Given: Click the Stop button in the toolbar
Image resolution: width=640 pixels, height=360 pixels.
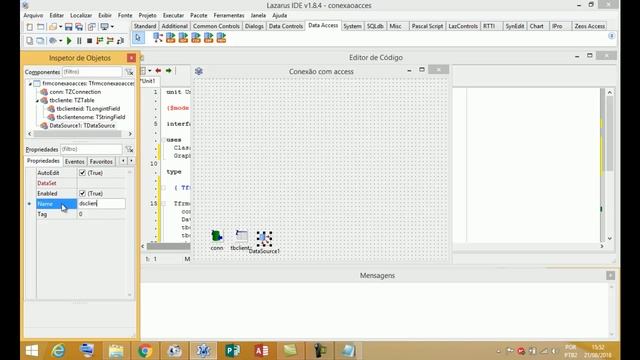Looking at the screenshot, I should (89, 41).
